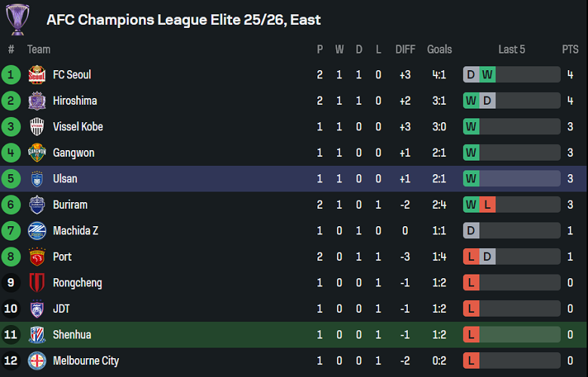Click the Hiroshima club crest

[x=37, y=101]
